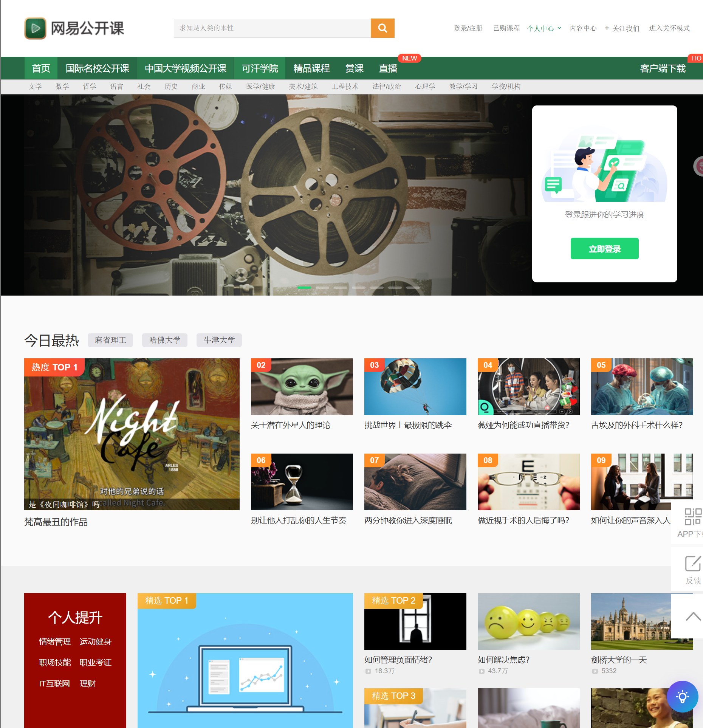This screenshot has height=728, width=703.
Task: Open the surgeons thumbnail ranked 05
Action: (x=642, y=387)
